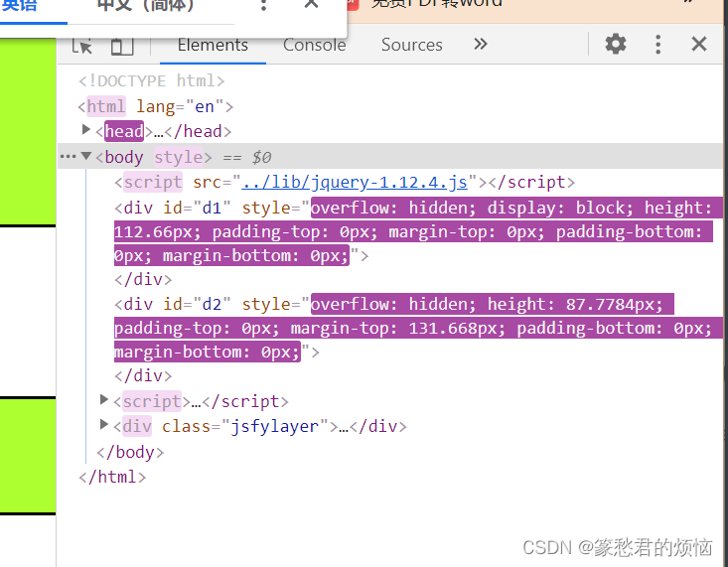Open the DevTools three-dot customize menu
This screenshot has width=728, height=567.
tap(657, 45)
